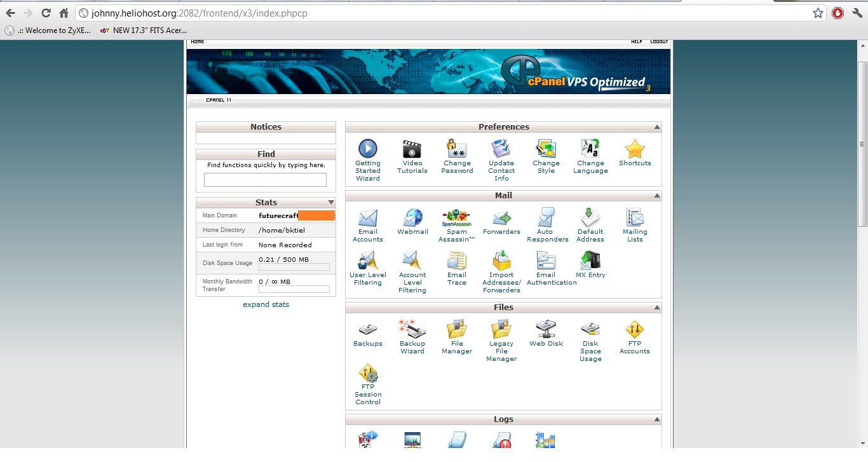Open the Getting Started Wizard
This screenshot has width=868, height=462.
click(368, 160)
